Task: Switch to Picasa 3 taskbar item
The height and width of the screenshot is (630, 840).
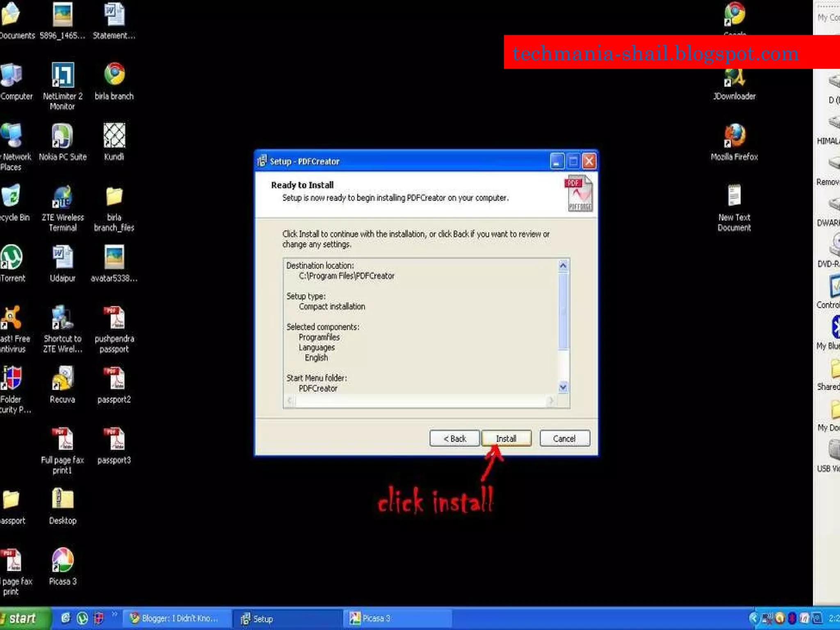Action: pyautogui.click(x=398, y=619)
